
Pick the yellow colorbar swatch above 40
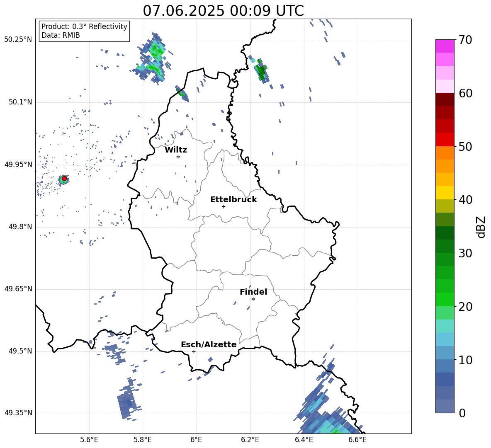[x=445, y=193]
